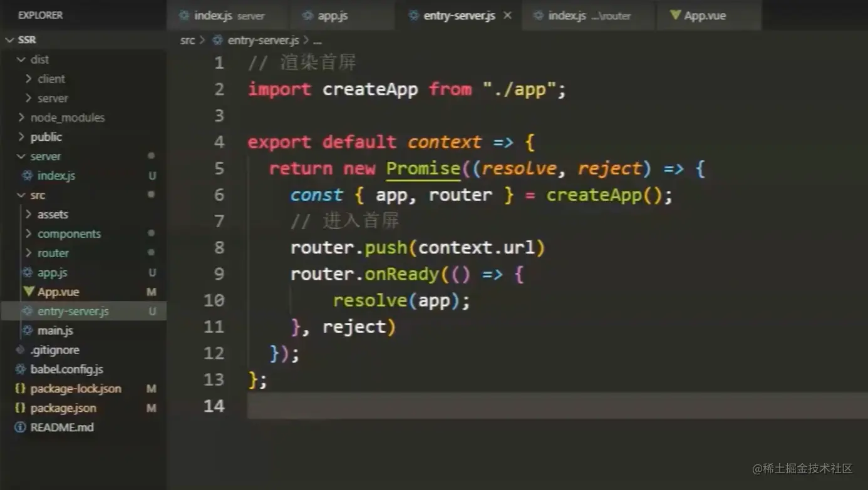Click the Vue logo on App.vue tab
The height and width of the screenshot is (490, 868).
click(x=675, y=15)
